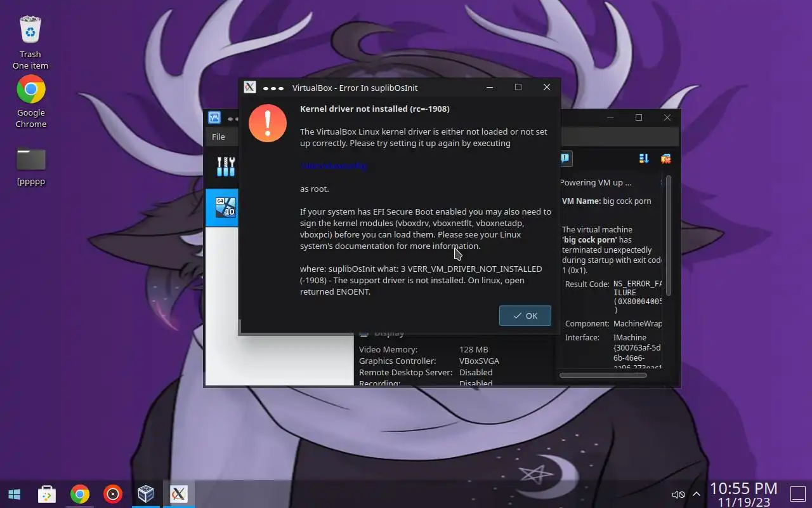Click the sort notifications arrow icon
The width and height of the screenshot is (812, 508).
[x=645, y=159]
